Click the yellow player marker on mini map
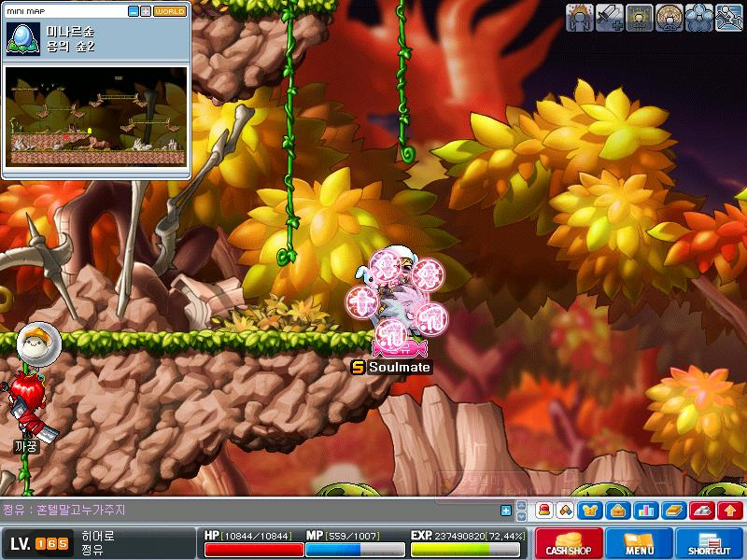747x560 pixels. click(89, 131)
